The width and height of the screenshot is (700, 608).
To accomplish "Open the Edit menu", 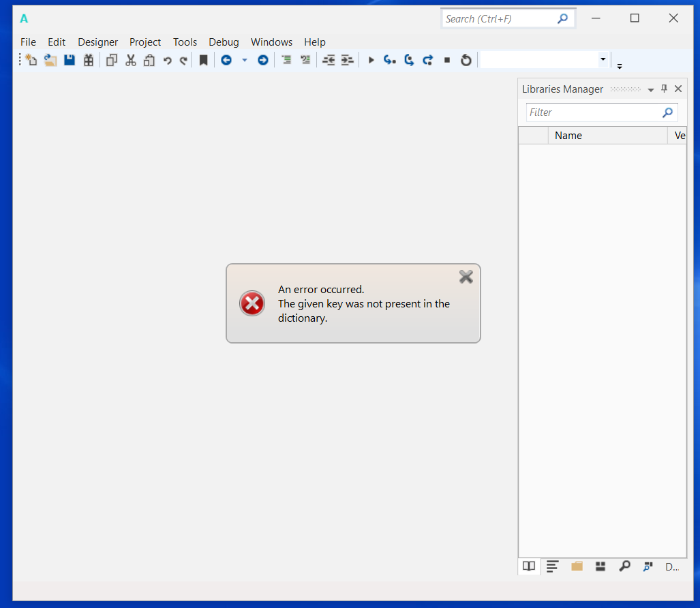I will pyautogui.click(x=57, y=42).
